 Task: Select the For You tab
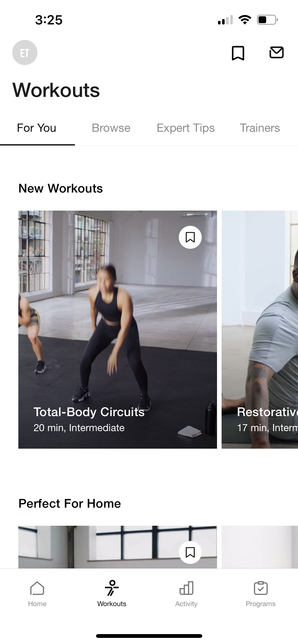point(37,128)
